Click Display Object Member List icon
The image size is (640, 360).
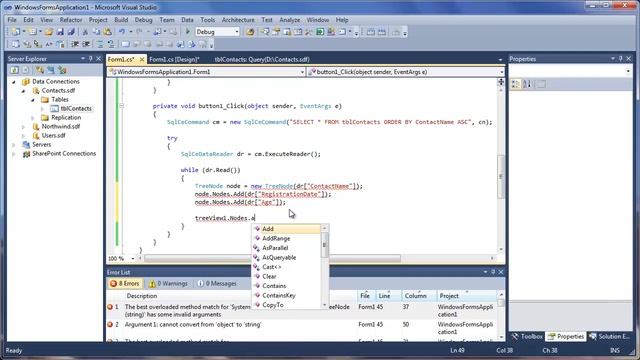click(x=16, y=44)
